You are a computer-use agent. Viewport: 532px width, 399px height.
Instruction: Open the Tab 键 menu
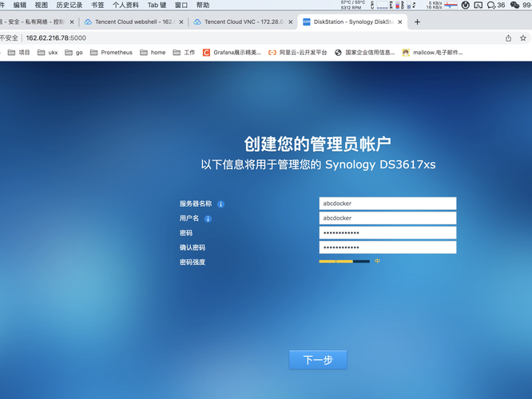click(157, 5)
